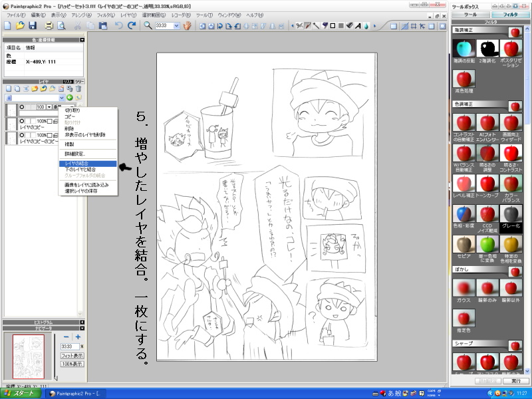Choose 下のレイヤと結合 from context menu
Screen dimensions: 532x399
point(88,170)
